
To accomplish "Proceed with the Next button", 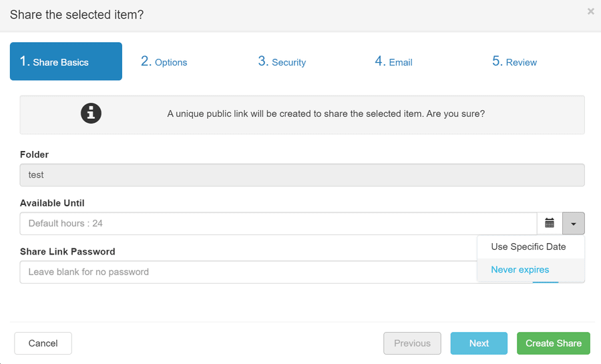I will coord(479,343).
